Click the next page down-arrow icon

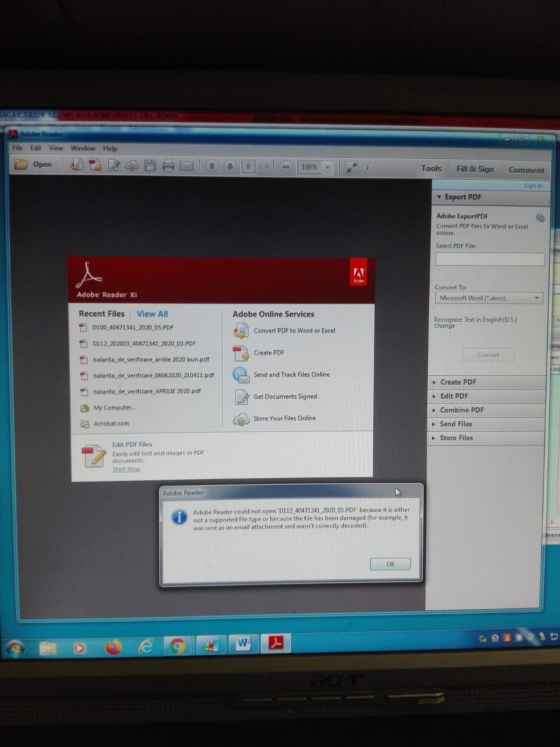(230, 166)
